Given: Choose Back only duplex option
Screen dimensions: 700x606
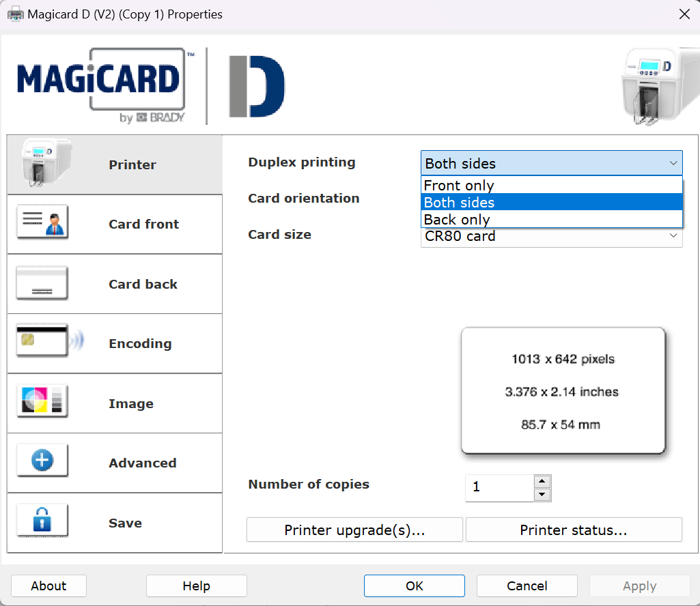Looking at the screenshot, I should pos(551,219).
